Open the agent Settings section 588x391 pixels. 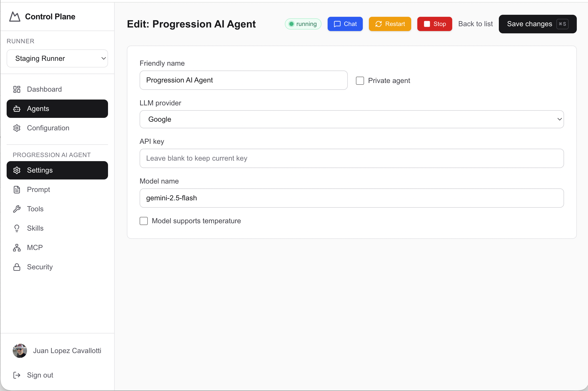click(57, 170)
